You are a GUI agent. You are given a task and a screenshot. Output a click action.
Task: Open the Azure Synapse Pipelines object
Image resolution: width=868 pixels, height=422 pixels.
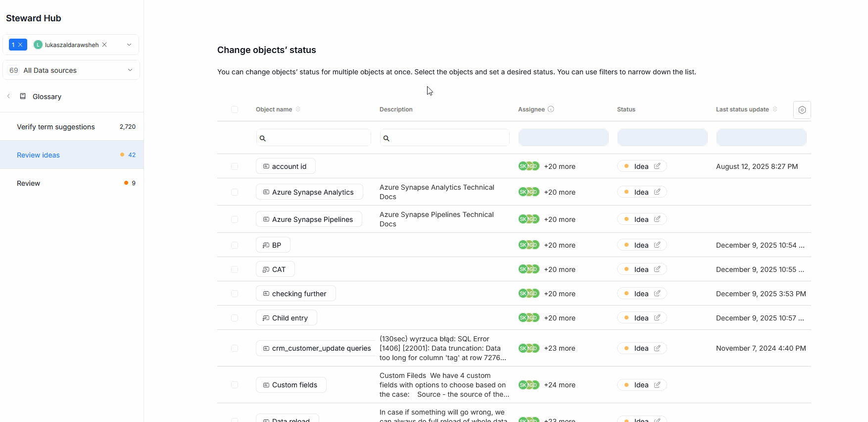(x=309, y=219)
